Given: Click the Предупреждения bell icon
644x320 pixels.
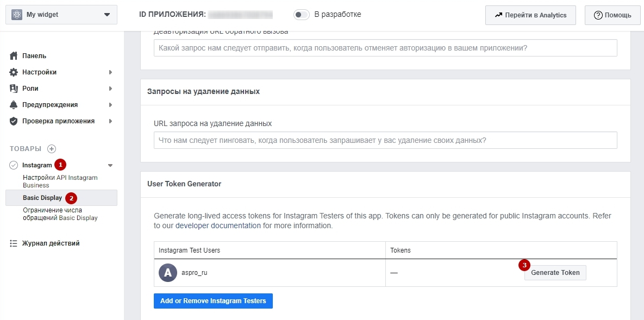Looking at the screenshot, I should tap(14, 105).
